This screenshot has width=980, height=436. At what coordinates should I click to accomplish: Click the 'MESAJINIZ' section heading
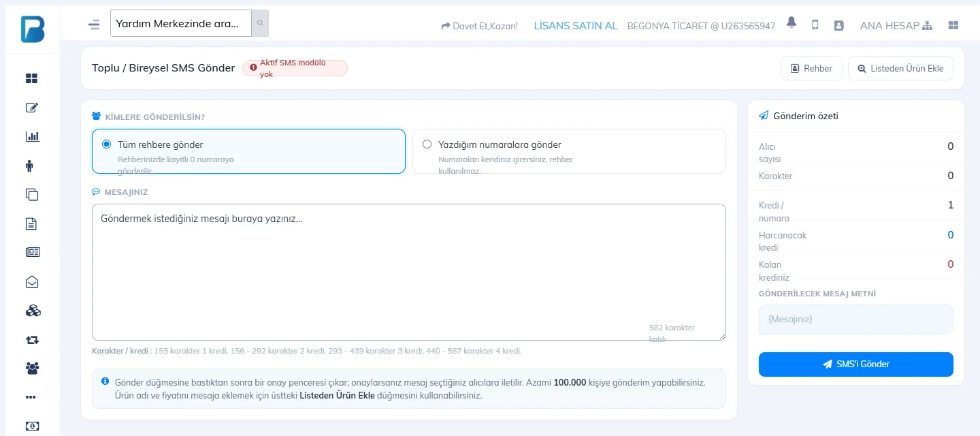click(x=126, y=192)
